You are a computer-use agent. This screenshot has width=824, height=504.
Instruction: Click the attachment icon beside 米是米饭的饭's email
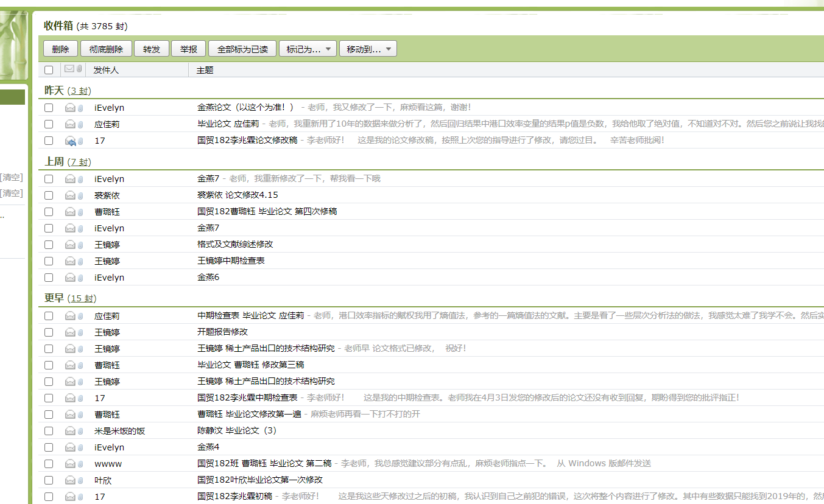tap(80, 431)
